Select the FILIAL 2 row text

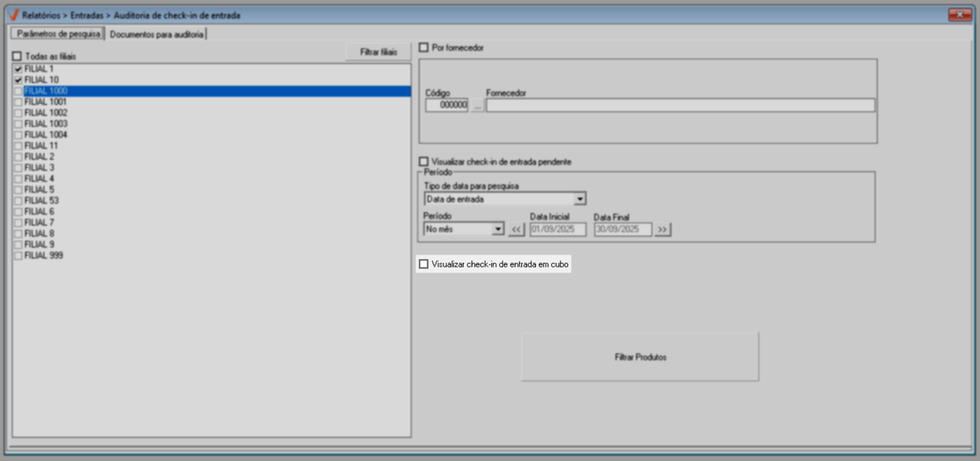[x=39, y=157]
